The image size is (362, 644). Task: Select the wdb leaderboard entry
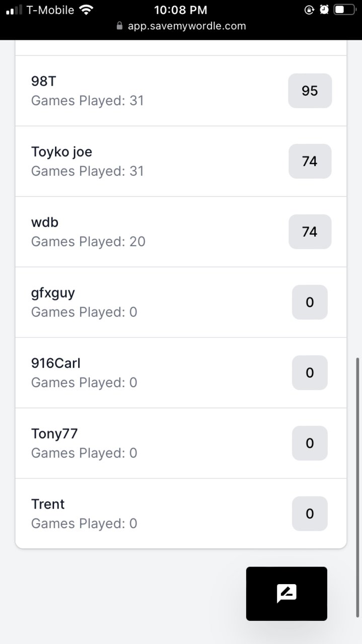point(181,232)
